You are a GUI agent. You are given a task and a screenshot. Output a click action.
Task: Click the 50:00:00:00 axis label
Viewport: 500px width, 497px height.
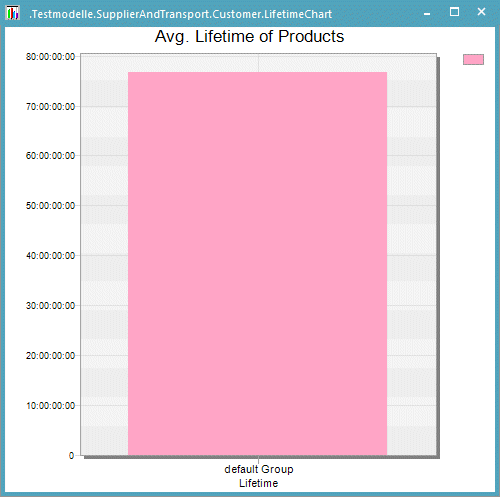click(x=51, y=206)
